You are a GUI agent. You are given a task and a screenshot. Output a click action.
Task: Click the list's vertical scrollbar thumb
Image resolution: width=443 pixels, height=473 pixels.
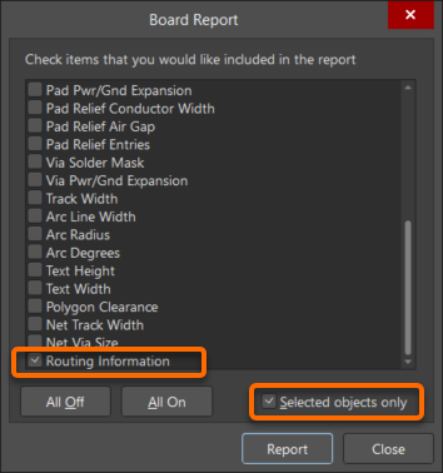click(408, 288)
